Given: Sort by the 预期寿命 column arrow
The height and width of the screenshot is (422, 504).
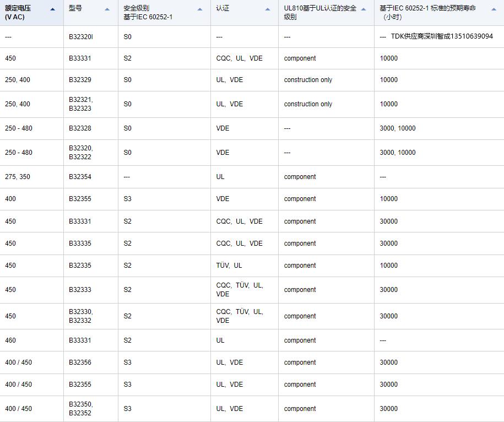Looking at the screenshot, I should [x=494, y=9].
